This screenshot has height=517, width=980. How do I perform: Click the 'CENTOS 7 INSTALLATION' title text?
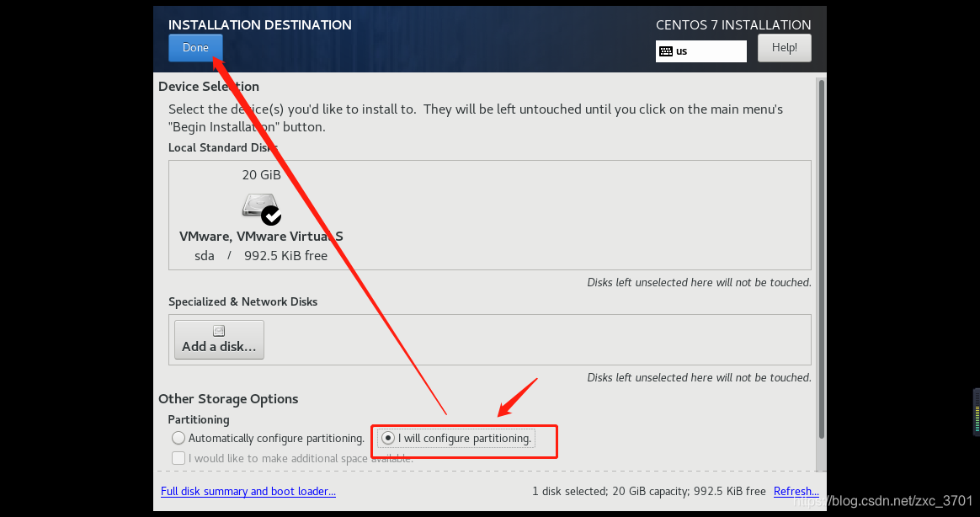click(733, 25)
